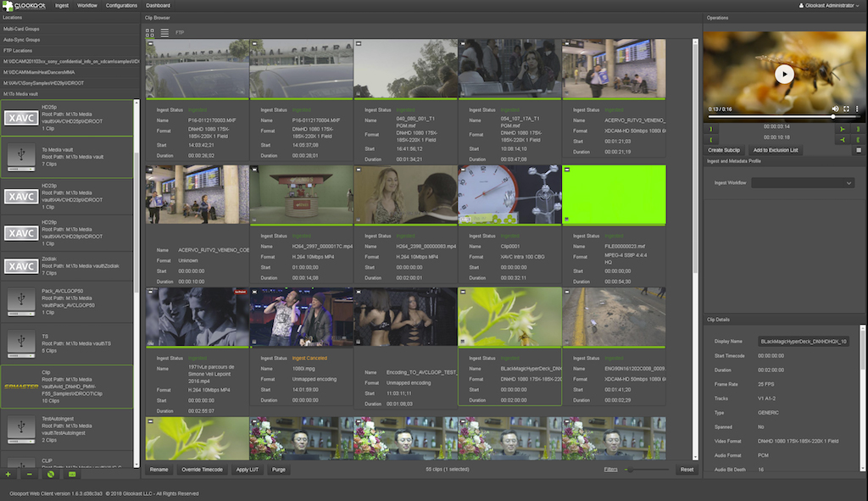Click the green card icon beside refresh
This screenshot has width=868, height=501.
tap(72, 475)
